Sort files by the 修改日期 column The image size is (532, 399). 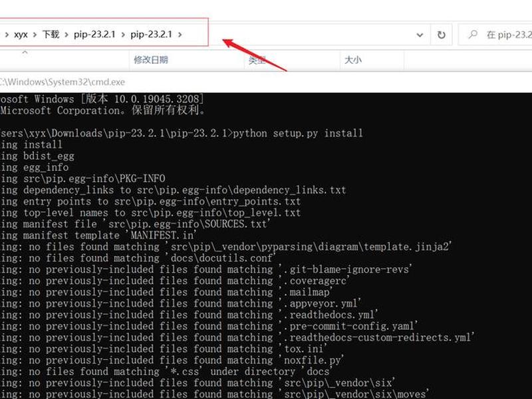pos(151,60)
